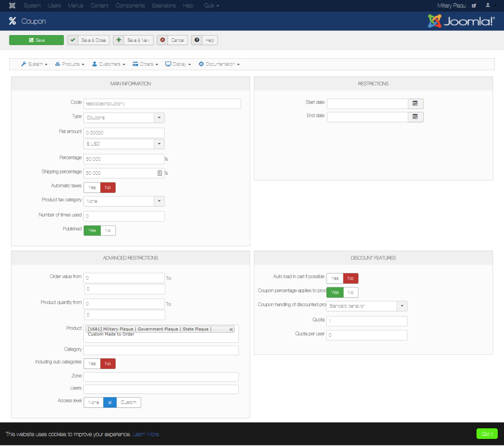This screenshot has height=446, width=504.
Task: Set Automatic taxes to Yes
Action: click(92, 187)
